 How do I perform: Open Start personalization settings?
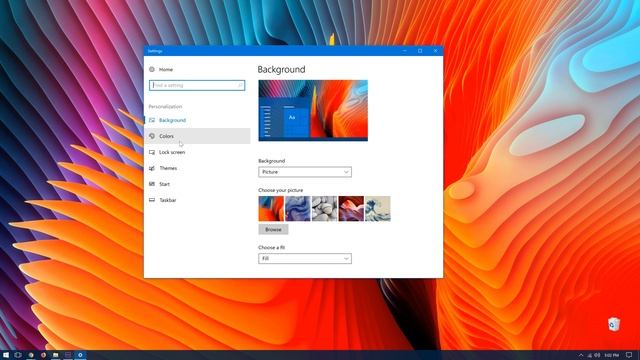click(x=197, y=184)
